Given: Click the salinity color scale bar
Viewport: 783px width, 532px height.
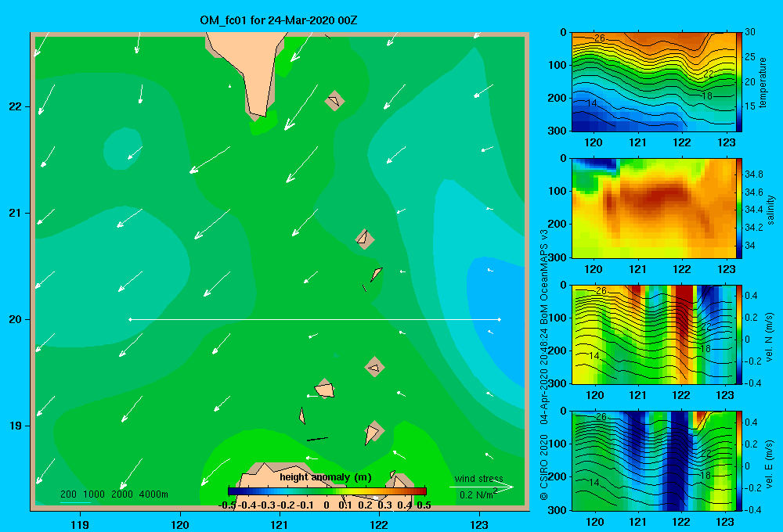Looking at the screenshot, I should coord(739,209).
